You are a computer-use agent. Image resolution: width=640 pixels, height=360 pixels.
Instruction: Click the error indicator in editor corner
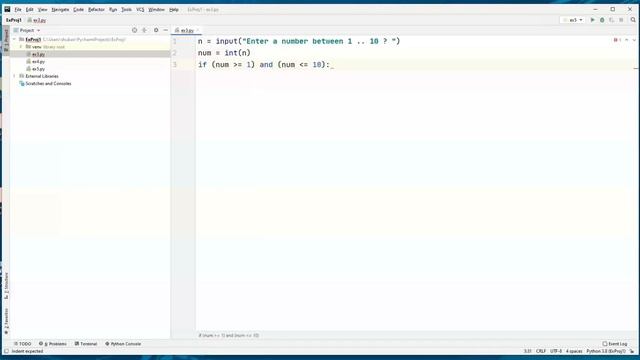pyautogui.click(x=617, y=40)
